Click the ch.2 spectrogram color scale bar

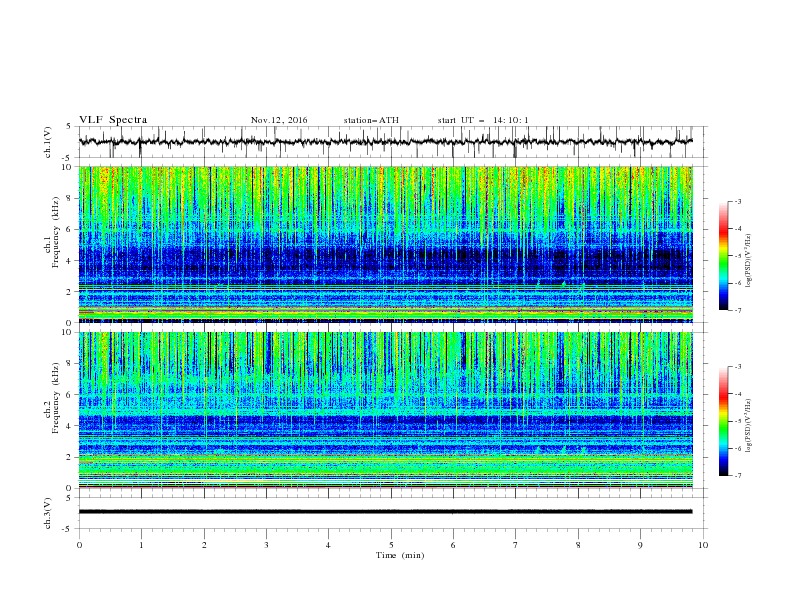(724, 421)
